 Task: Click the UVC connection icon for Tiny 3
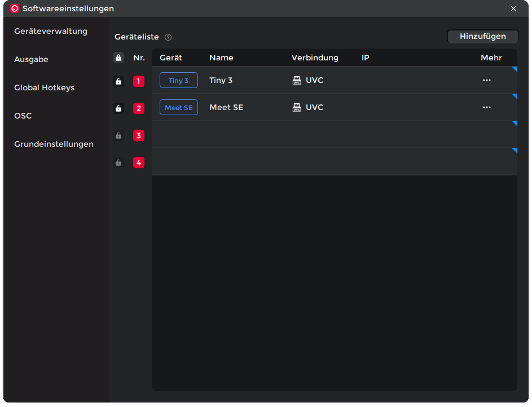tap(296, 80)
